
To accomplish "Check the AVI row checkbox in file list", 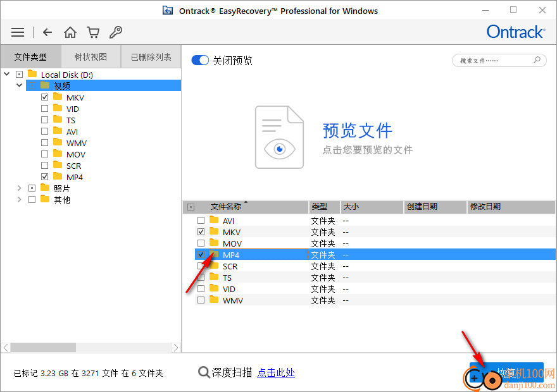I will [201, 220].
